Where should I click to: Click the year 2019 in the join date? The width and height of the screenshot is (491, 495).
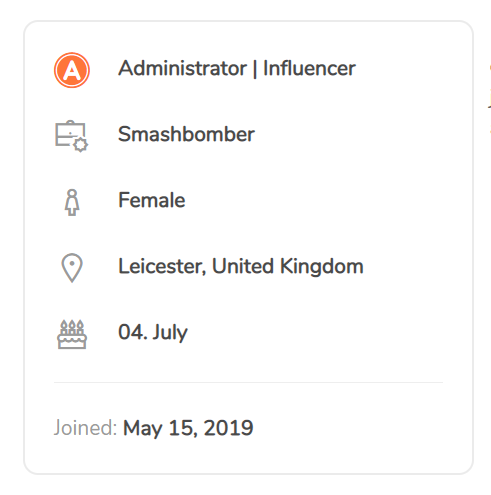[229, 428]
